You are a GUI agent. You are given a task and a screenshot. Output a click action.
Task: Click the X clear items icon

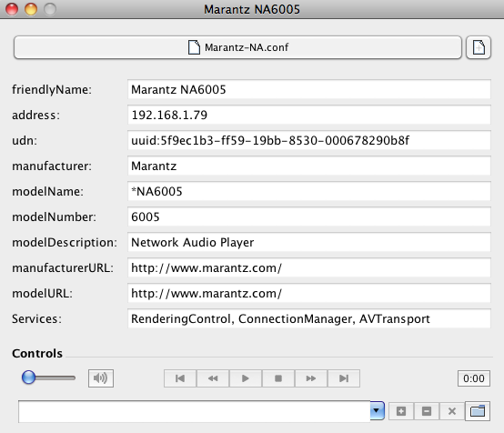(452, 411)
